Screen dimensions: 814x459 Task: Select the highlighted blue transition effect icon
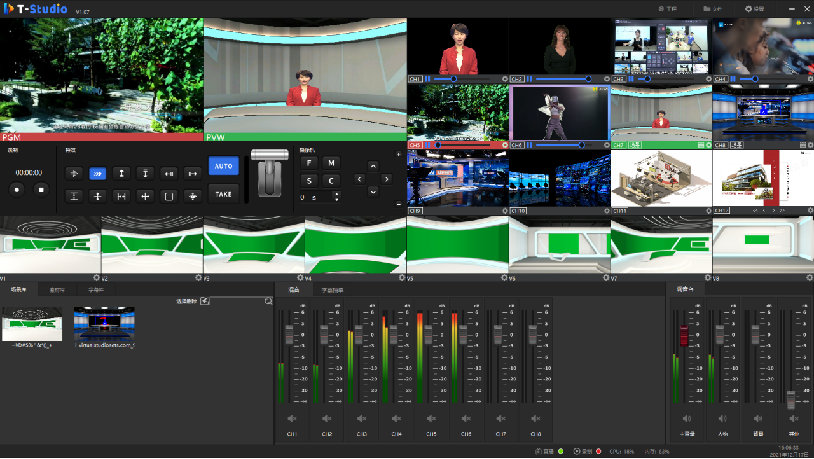click(97, 173)
